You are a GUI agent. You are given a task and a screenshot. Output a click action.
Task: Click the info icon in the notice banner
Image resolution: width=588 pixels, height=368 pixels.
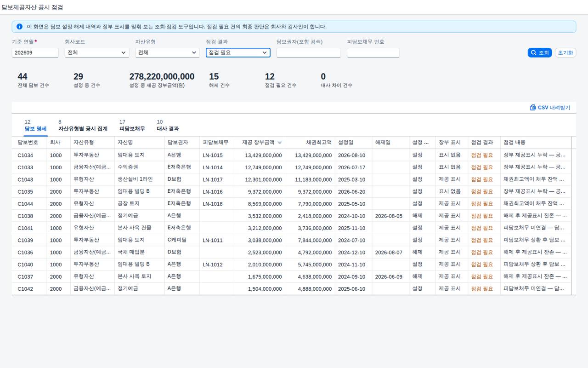pyautogui.click(x=19, y=27)
